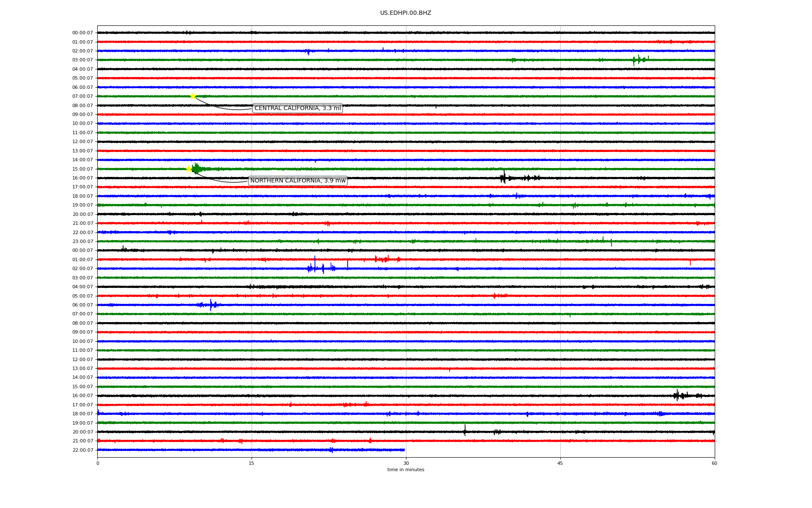
Task: Click the 45 tick label on x-axis
Action: tap(560, 463)
